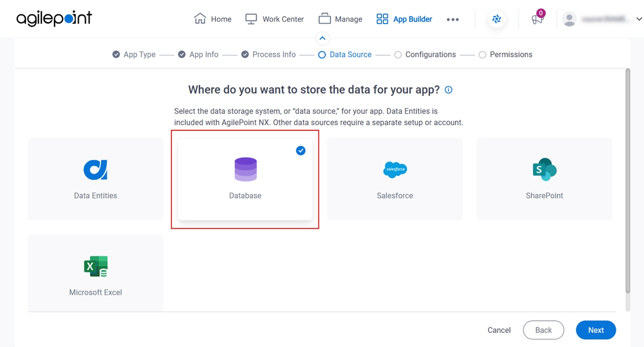Click the Back button
This screenshot has height=347, width=644.
(x=543, y=330)
